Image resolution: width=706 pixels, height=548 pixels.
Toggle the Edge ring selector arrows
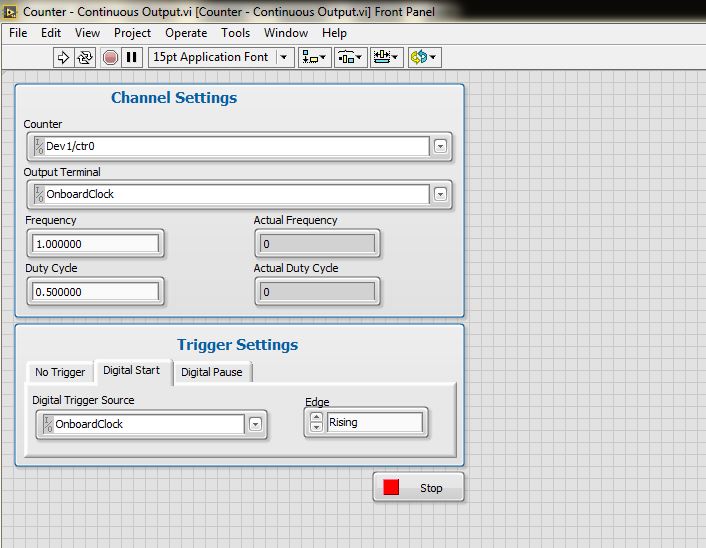(x=315, y=423)
